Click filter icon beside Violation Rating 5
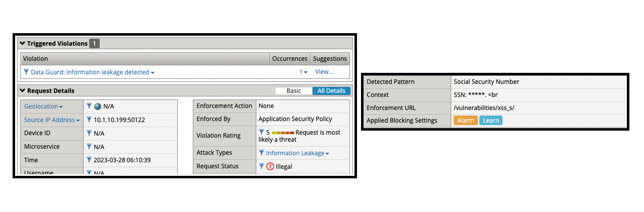 (x=261, y=132)
